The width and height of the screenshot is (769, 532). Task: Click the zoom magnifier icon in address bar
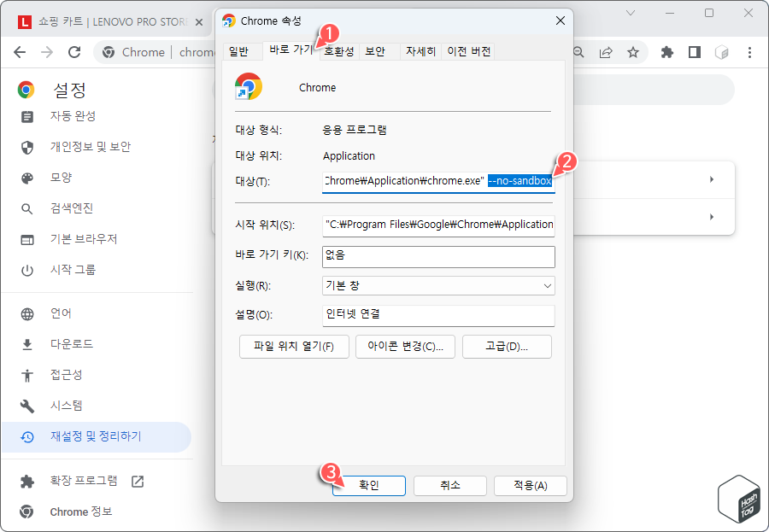click(578, 52)
